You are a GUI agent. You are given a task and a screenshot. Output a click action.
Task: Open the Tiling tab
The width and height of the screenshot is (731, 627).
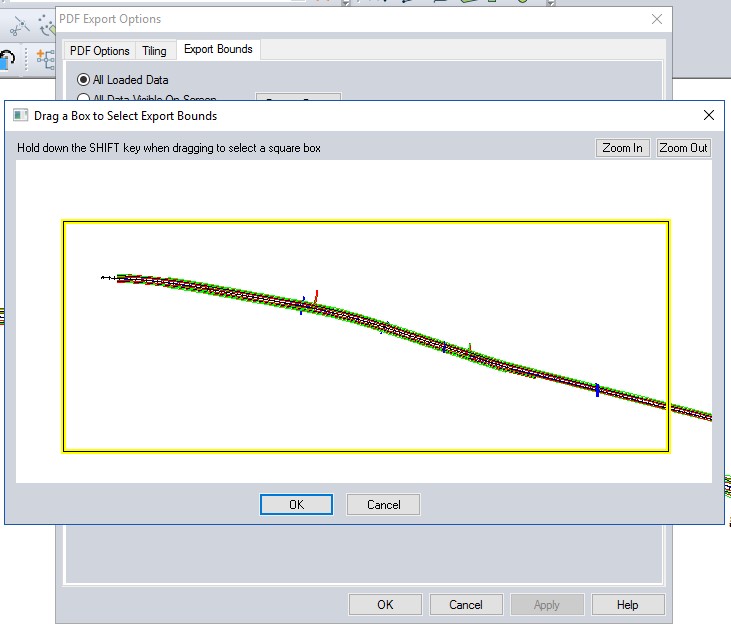coord(154,50)
